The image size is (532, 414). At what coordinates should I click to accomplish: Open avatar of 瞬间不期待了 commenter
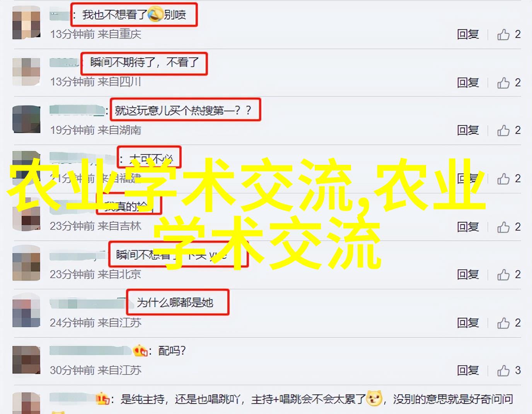point(26,72)
